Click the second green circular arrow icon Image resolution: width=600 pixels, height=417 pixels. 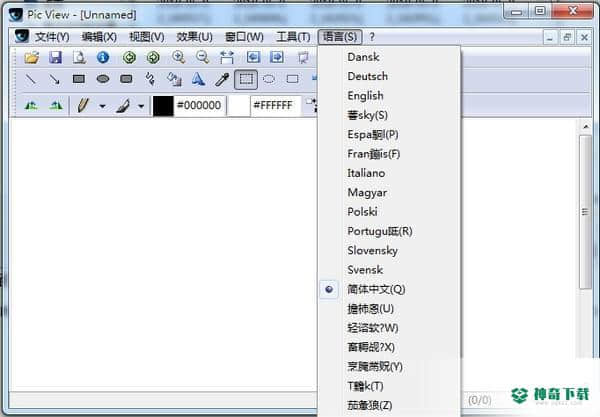[x=153, y=57]
